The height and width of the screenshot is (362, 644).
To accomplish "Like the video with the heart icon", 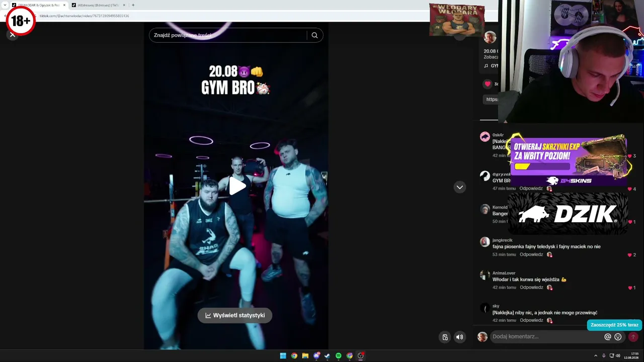I will [x=488, y=84].
